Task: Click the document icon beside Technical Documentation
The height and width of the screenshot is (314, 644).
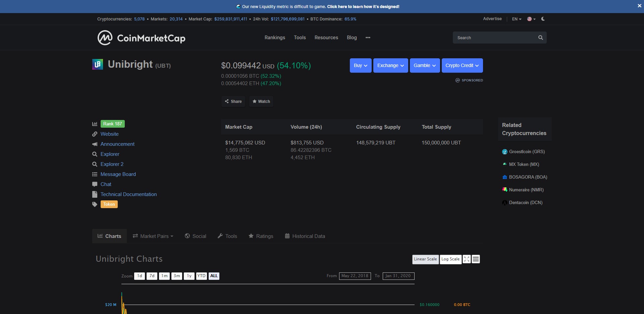Action: [x=95, y=194]
